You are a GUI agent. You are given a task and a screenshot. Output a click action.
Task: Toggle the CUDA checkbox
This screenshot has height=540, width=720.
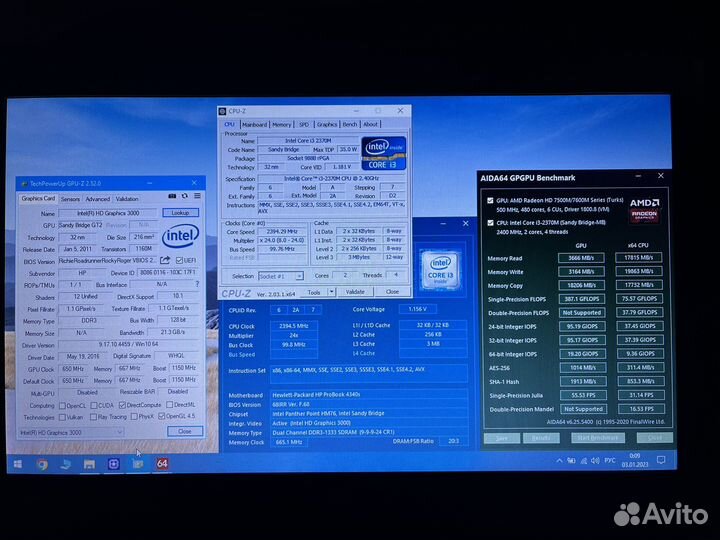[x=94, y=405]
